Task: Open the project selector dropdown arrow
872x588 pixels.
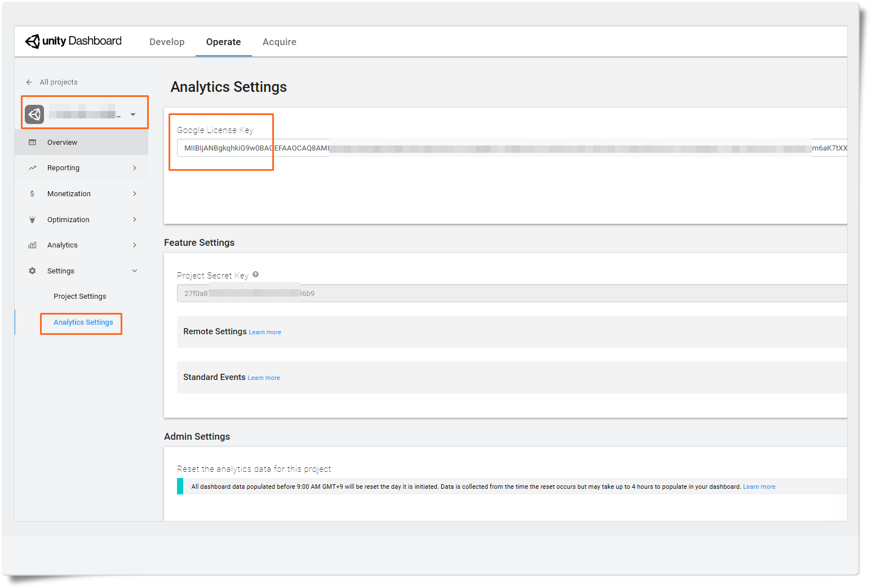Action: (133, 114)
